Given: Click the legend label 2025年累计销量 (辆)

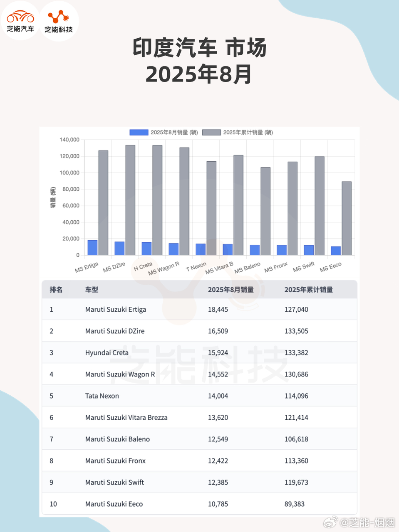Looking at the screenshot, I should [248, 132].
